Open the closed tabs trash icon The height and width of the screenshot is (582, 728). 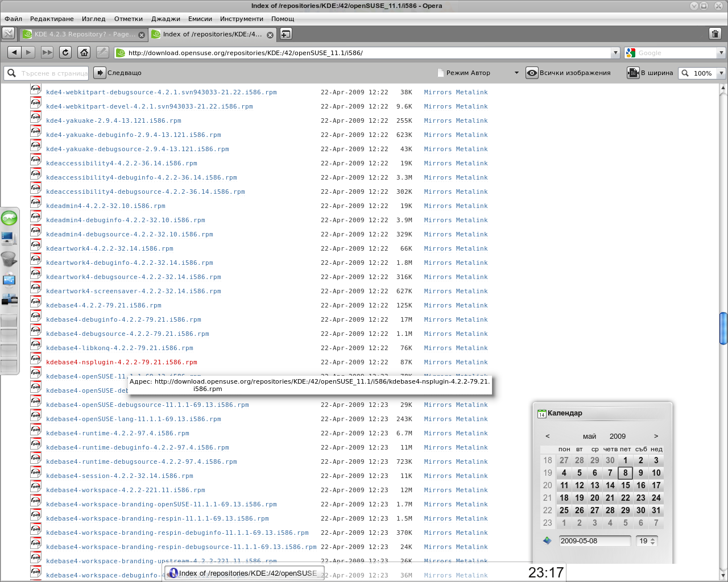[715, 34]
